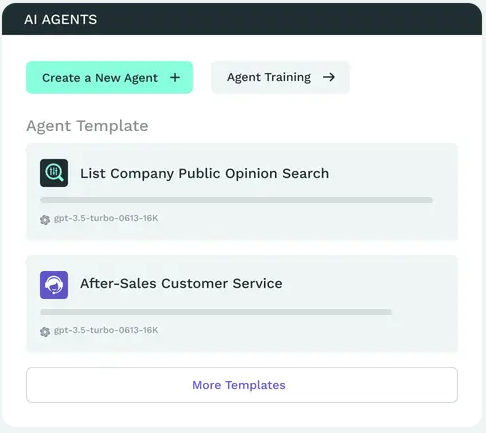
Task: Click OpenAI logo in After-Sales Customer Service card
Action: (x=45, y=332)
